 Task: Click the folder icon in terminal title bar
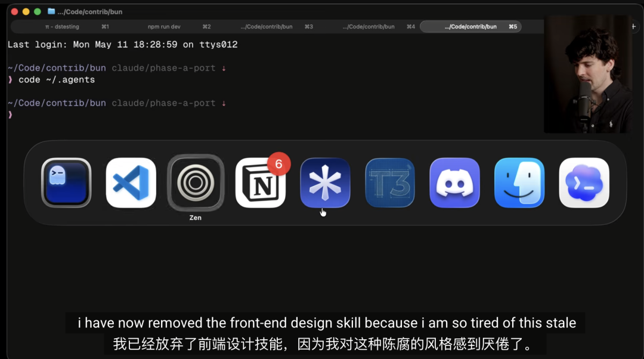click(x=51, y=11)
